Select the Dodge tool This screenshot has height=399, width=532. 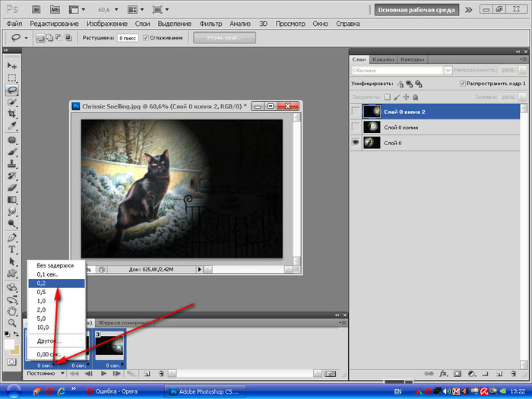tap(12, 223)
